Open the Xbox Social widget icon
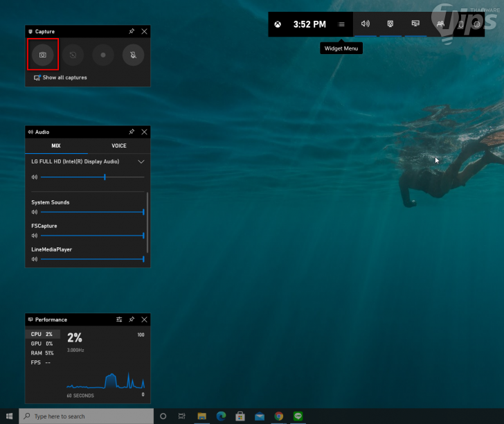The width and height of the screenshot is (504, 424). click(440, 24)
